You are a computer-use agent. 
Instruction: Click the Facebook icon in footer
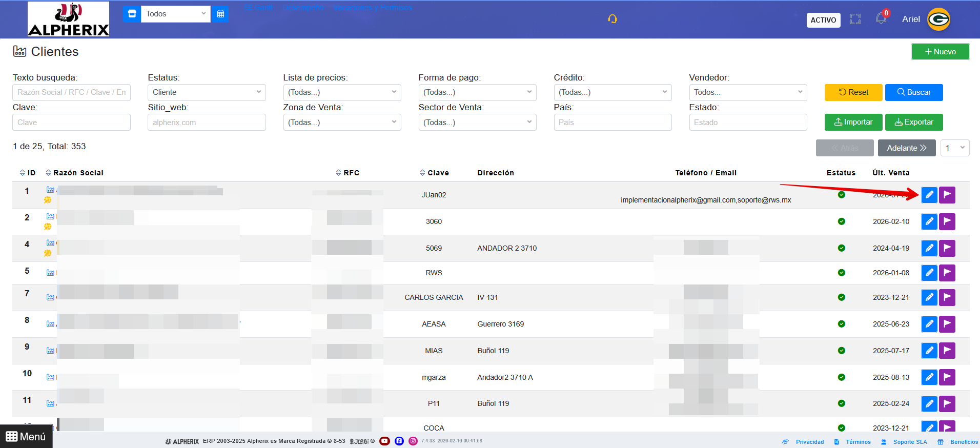(399, 441)
